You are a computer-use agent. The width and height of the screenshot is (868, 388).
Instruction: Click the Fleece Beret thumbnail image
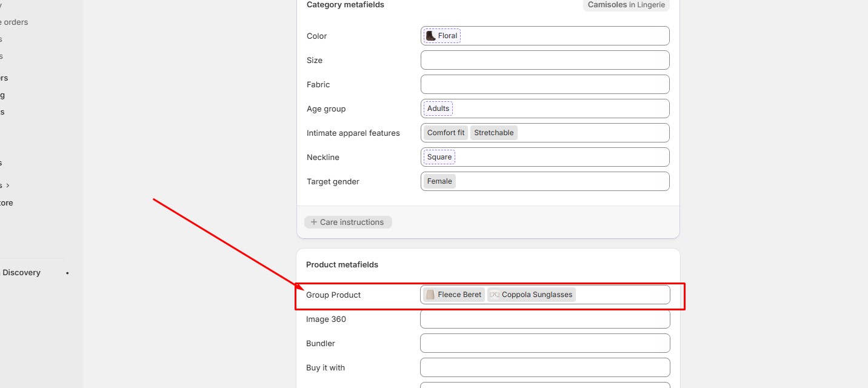[430, 295]
